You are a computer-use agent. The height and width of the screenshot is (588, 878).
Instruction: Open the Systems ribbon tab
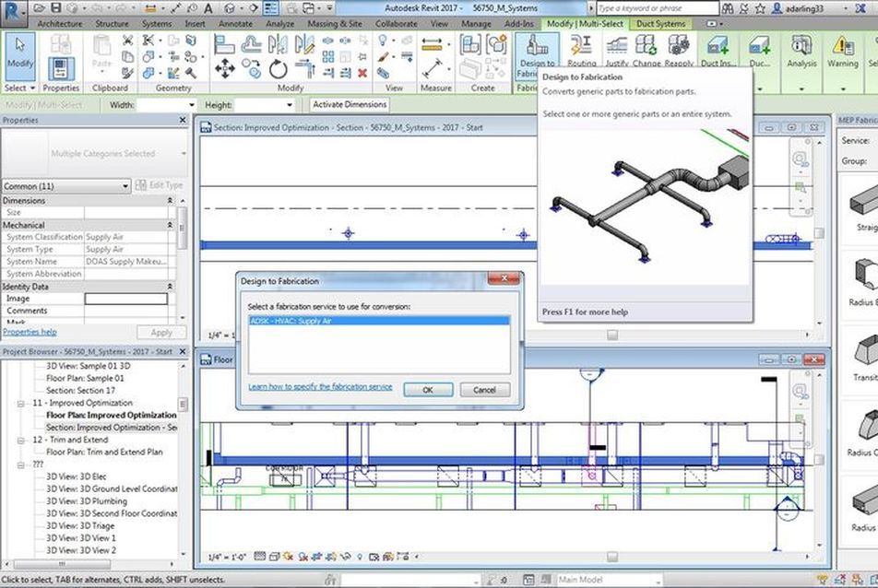157,24
